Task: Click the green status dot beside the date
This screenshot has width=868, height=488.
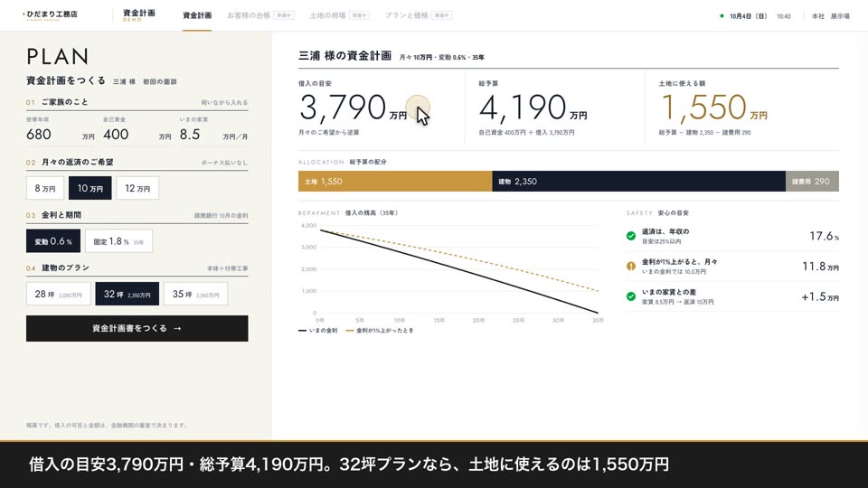Action: point(722,16)
